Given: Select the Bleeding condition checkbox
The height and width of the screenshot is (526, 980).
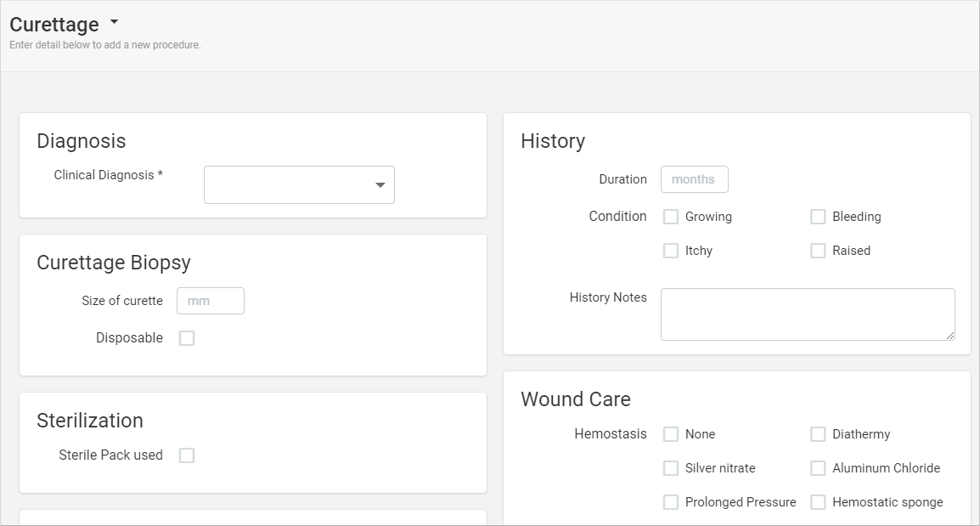Looking at the screenshot, I should [x=818, y=217].
